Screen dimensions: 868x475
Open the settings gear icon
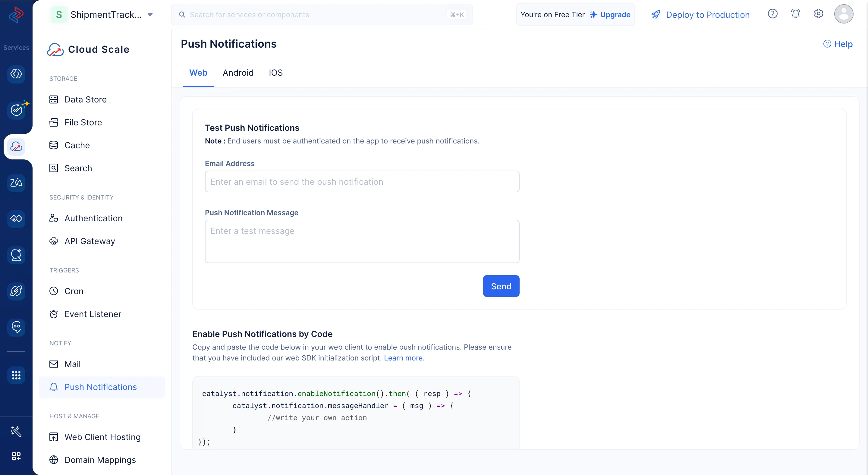pyautogui.click(x=819, y=14)
